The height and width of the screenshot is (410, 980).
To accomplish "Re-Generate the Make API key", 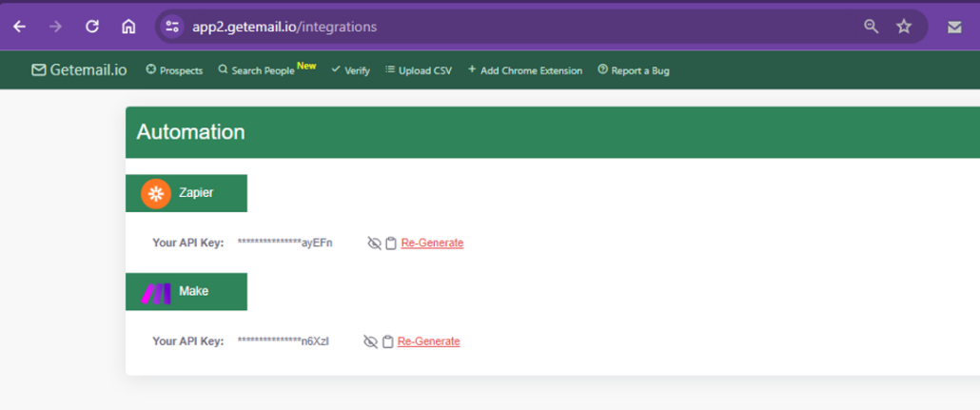I will [x=429, y=341].
